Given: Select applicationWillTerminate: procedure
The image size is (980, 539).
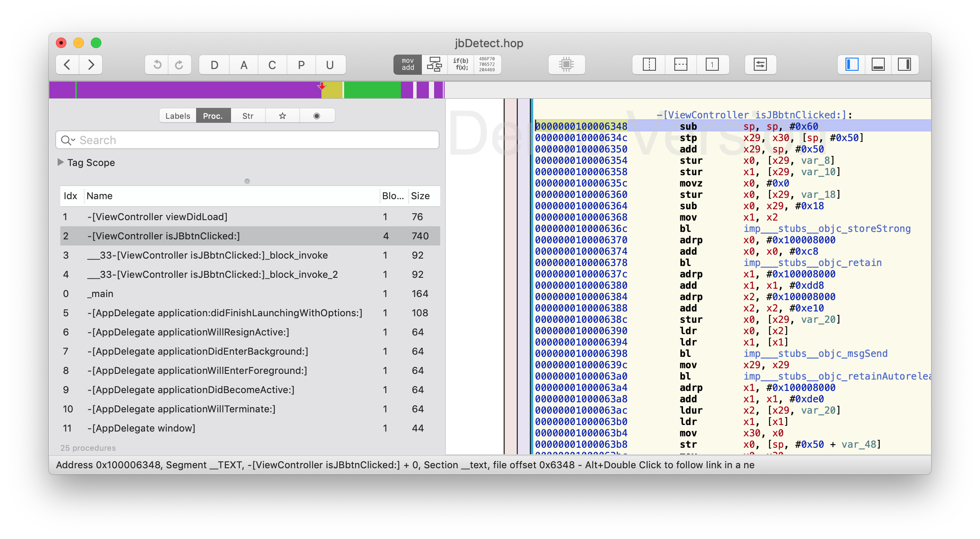Looking at the screenshot, I should 250,409.
